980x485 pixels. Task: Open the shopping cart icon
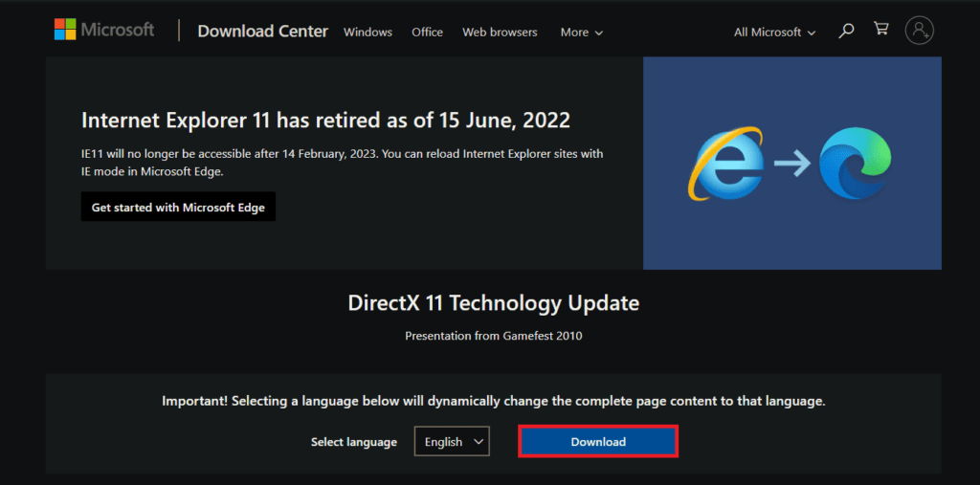pyautogui.click(x=881, y=30)
